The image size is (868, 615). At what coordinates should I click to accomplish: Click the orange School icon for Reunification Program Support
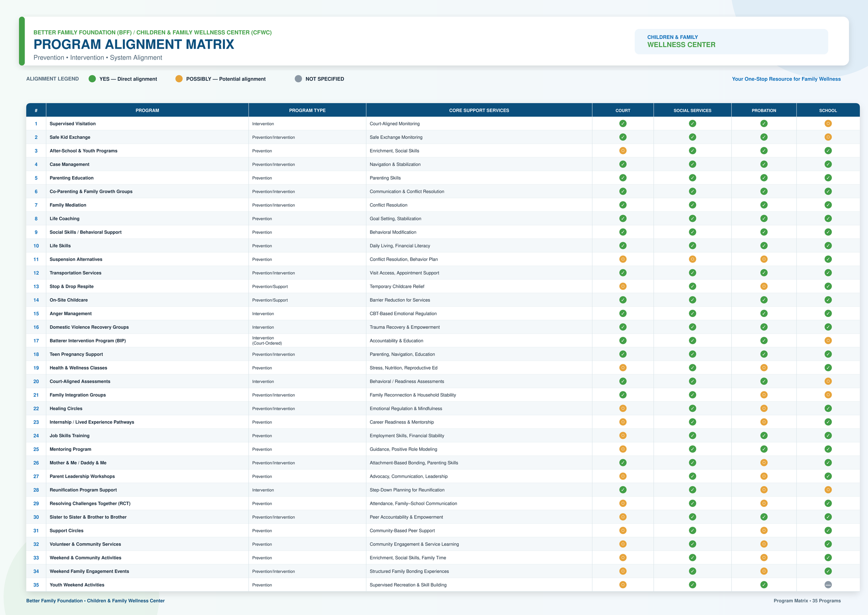pyautogui.click(x=828, y=490)
